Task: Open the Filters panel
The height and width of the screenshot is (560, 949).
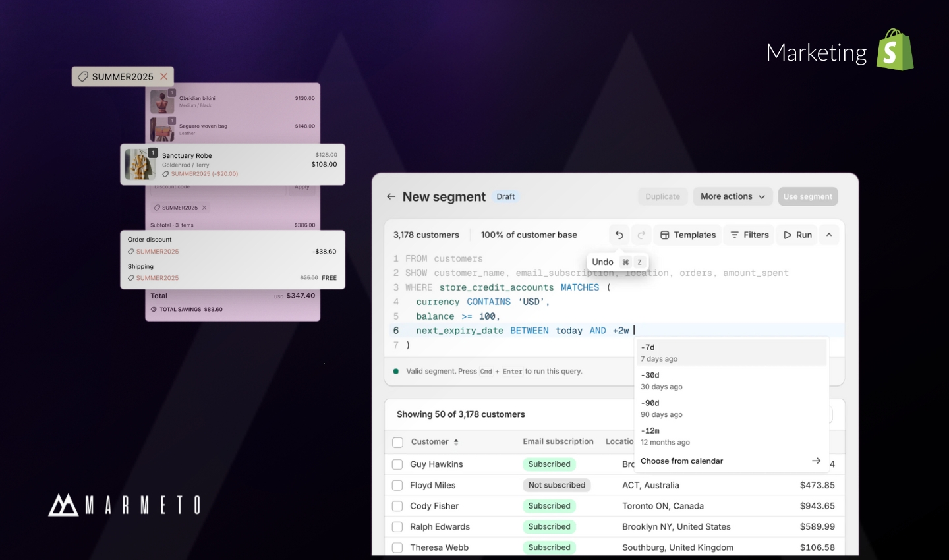Action: tap(750, 235)
